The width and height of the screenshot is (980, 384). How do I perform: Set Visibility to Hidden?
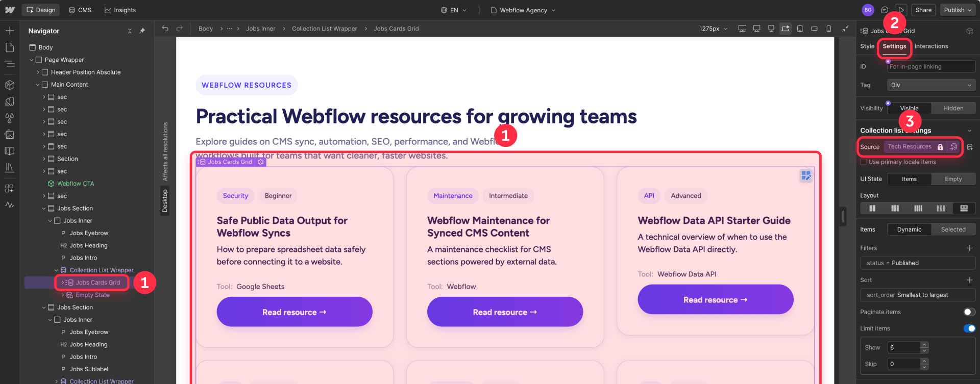click(x=953, y=108)
